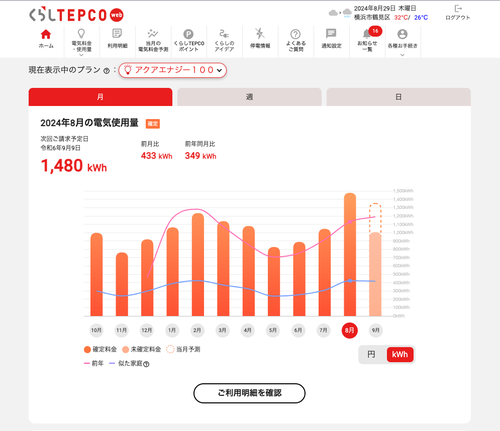Go to the ホーム home icon
The image size is (500, 431).
click(x=46, y=34)
